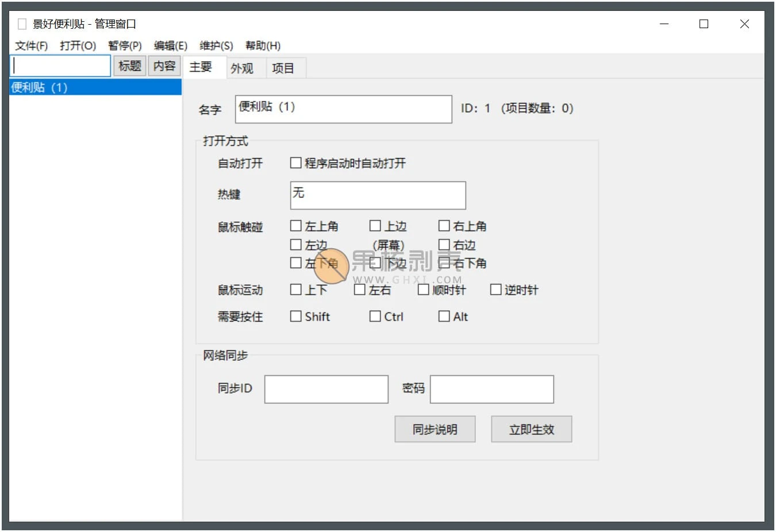Switch to the 项目 tab
The image size is (776, 532).
283,68
